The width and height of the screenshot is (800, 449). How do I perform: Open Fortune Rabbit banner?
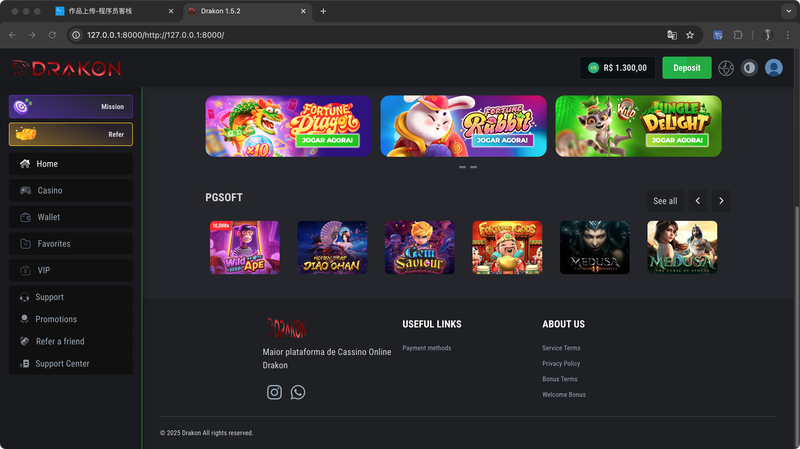pos(463,126)
